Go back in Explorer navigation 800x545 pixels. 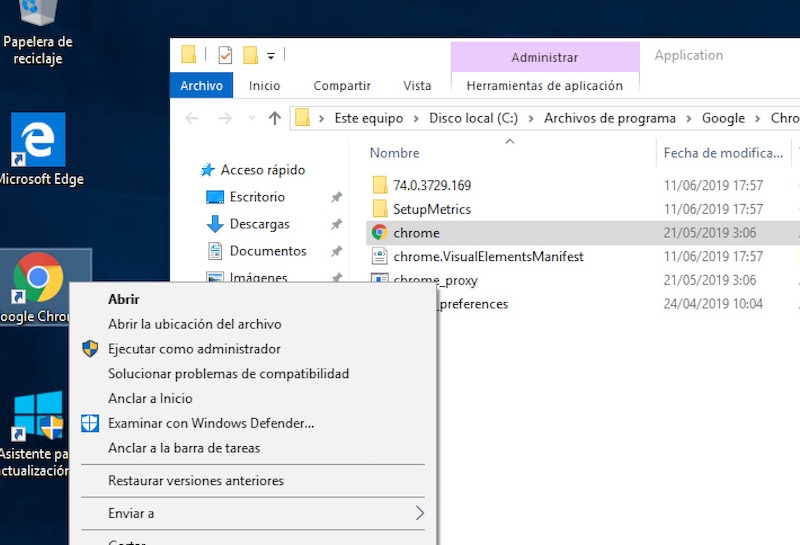(x=192, y=118)
